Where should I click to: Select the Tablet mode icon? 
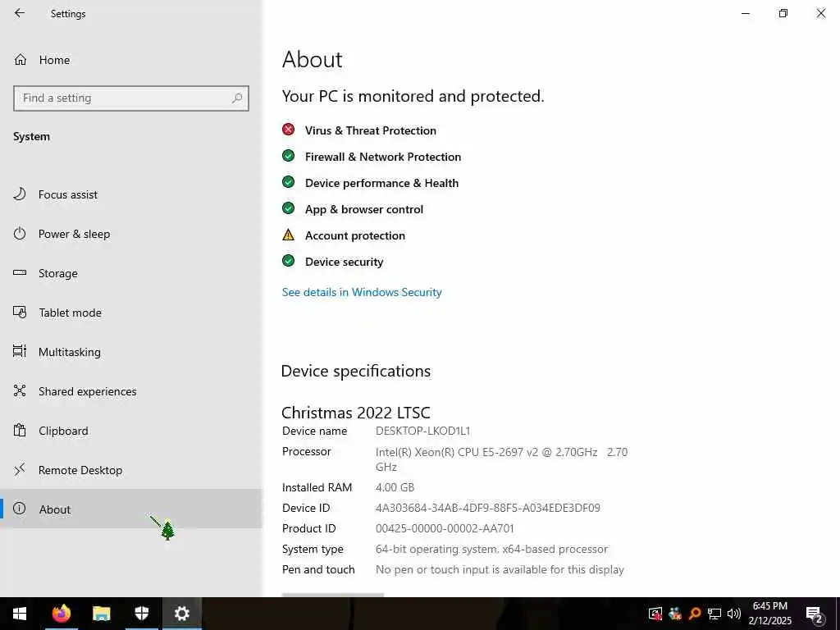tap(20, 312)
